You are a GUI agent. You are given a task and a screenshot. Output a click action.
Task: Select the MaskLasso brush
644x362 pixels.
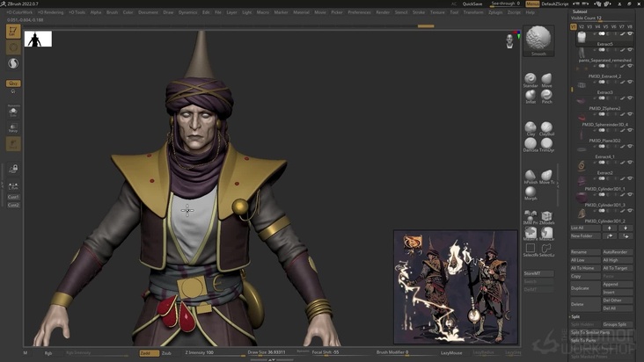coord(546,234)
